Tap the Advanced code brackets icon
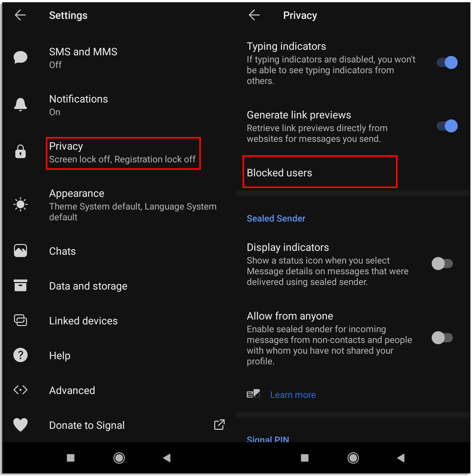 [x=20, y=390]
